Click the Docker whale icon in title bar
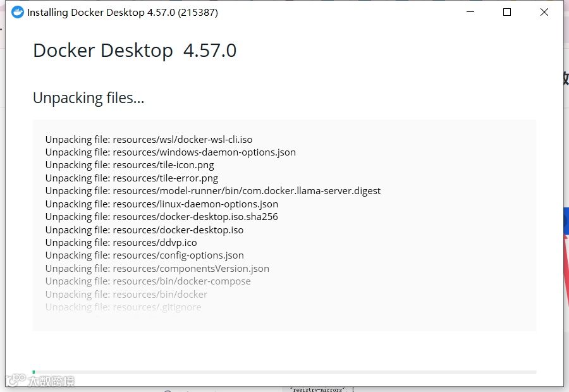The image size is (569, 392). click(18, 13)
